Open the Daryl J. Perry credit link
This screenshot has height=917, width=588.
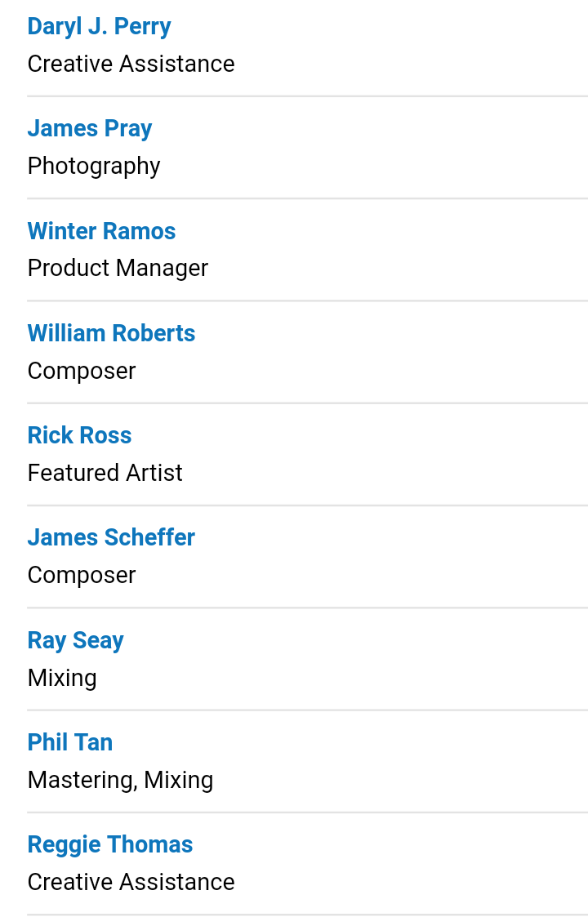point(99,26)
